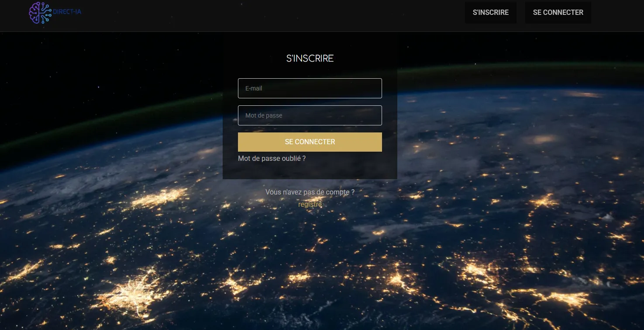Click the S'INSCRIRE form heading
Image resolution: width=644 pixels, height=330 pixels.
coord(310,58)
